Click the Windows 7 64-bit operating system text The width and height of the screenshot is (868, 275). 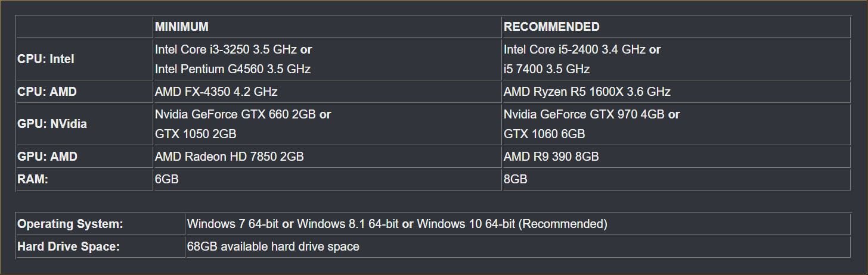click(232, 224)
